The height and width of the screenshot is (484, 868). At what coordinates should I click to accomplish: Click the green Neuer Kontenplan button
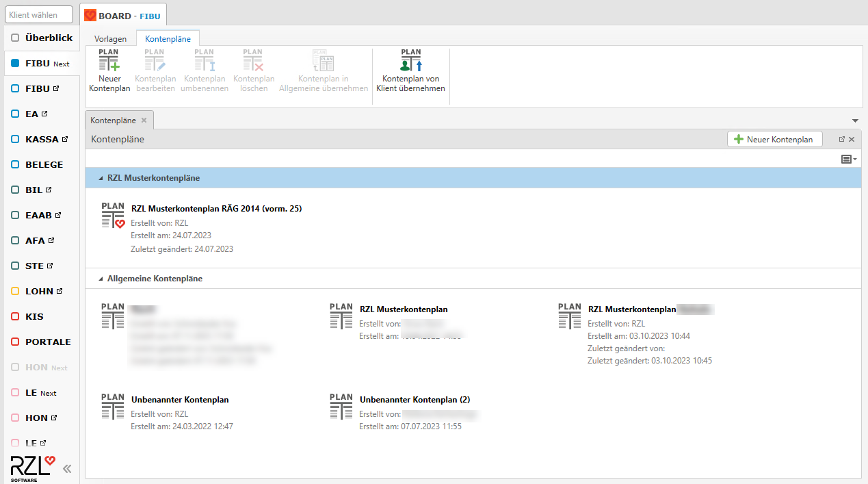(x=774, y=138)
